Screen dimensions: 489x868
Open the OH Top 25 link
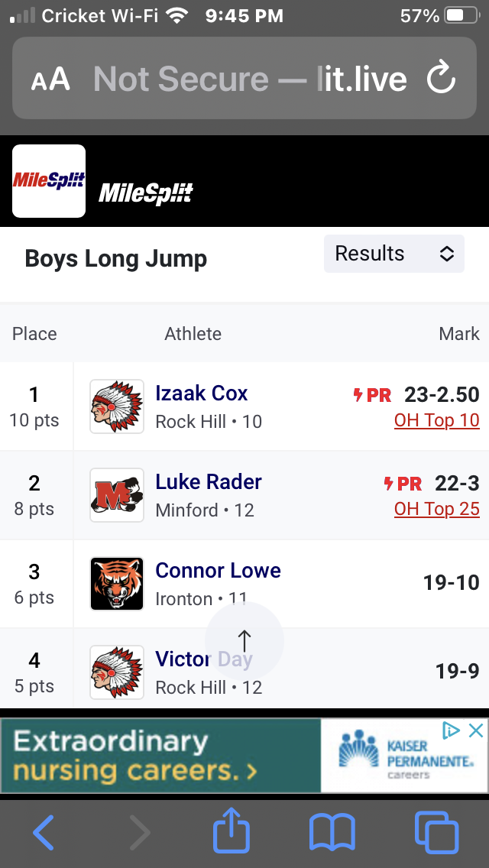(436, 509)
